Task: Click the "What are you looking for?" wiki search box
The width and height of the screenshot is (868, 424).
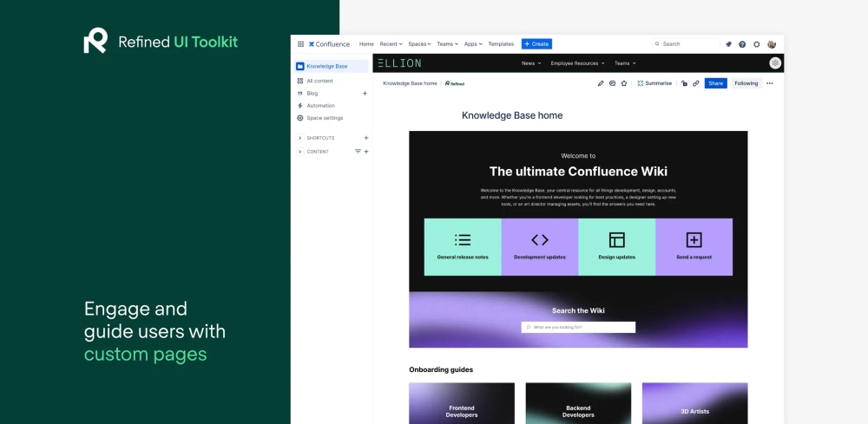Action: click(x=578, y=327)
